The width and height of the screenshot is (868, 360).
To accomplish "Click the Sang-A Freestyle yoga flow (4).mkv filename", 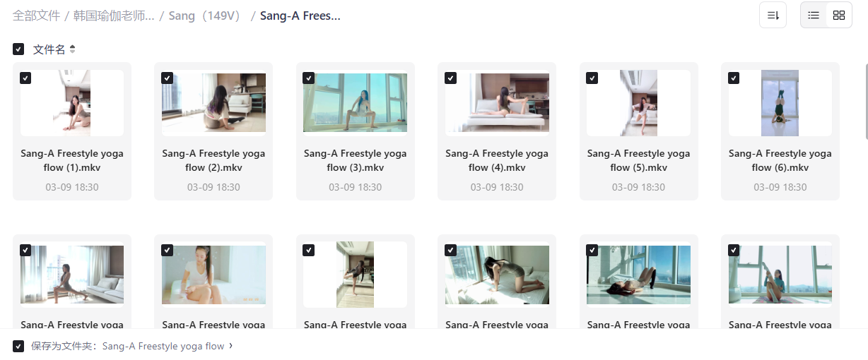I will pyautogui.click(x=497, y=160).
